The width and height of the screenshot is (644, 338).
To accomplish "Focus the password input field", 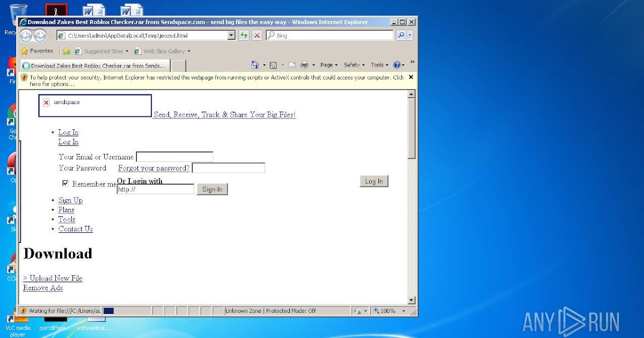I will click(229, 168).
